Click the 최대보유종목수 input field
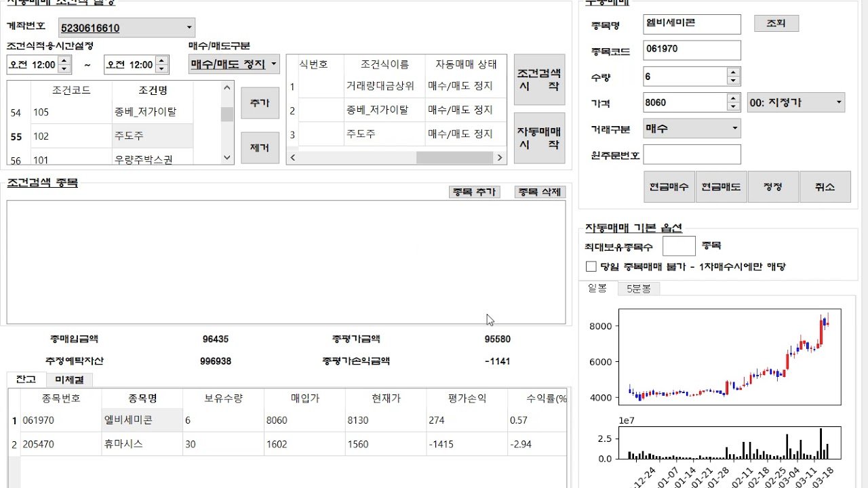This screenshot has height=488, width=868. 679,245
